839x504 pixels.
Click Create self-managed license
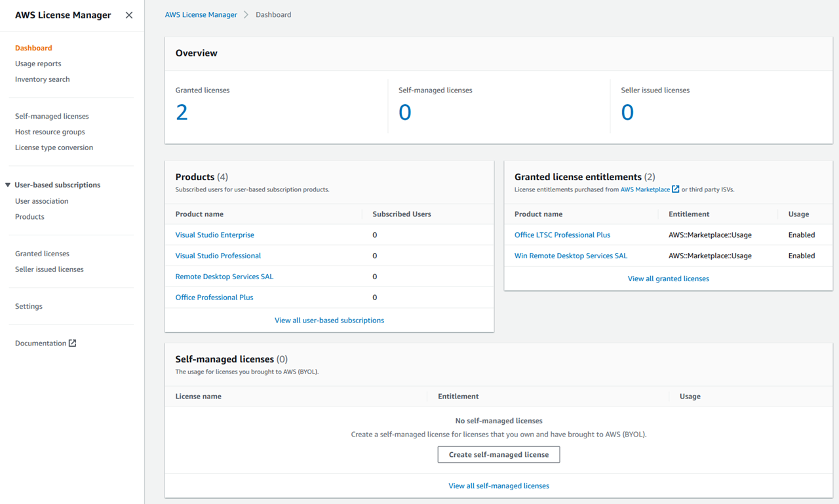tap(498, 454)
